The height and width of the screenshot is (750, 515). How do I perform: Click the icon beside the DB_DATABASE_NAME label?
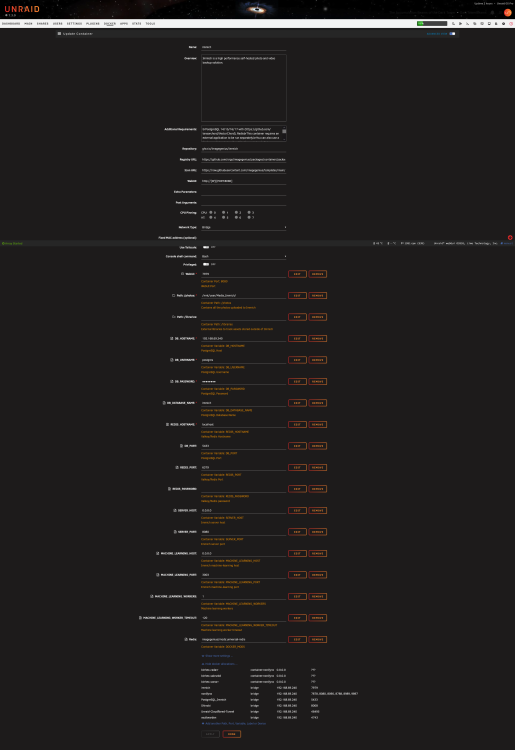[164, 403]
